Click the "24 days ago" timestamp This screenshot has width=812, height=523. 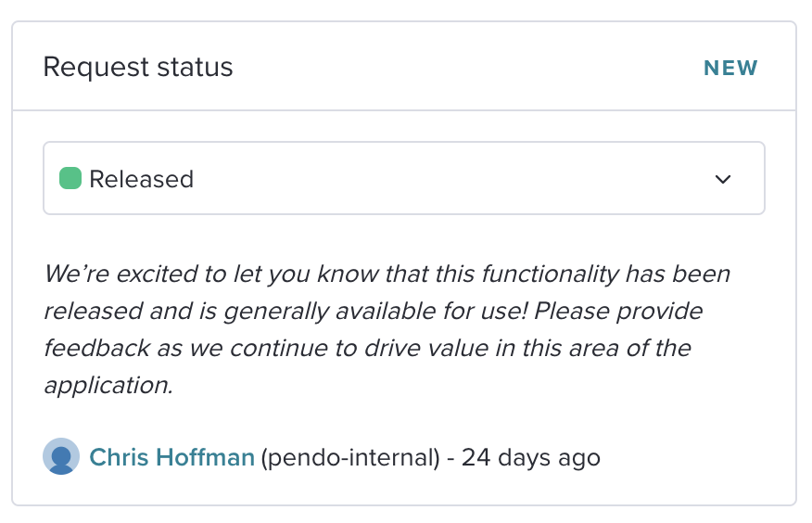tap(531, 458)
